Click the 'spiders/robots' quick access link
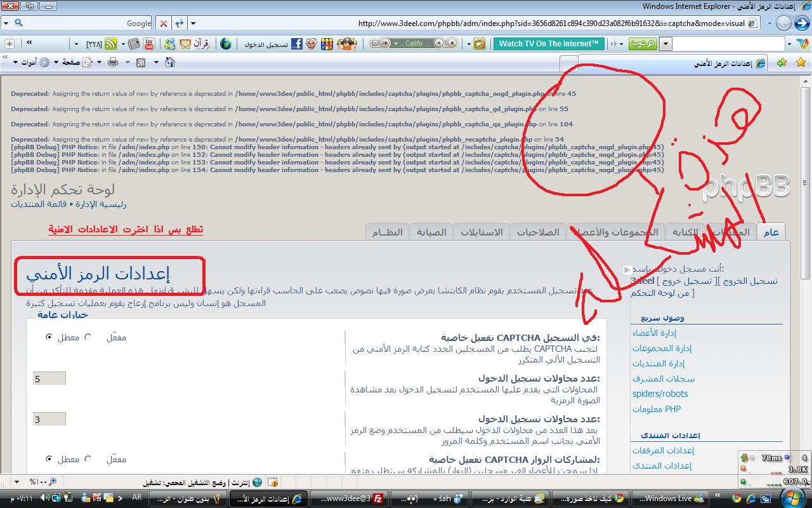Viewport: 812px width, 508px height. (660, 394)
